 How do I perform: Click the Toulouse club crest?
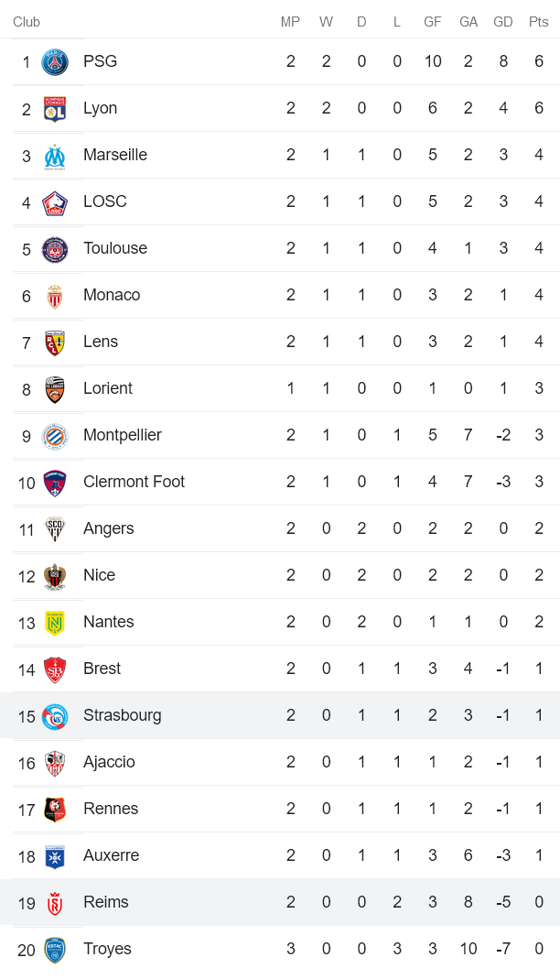55,249
